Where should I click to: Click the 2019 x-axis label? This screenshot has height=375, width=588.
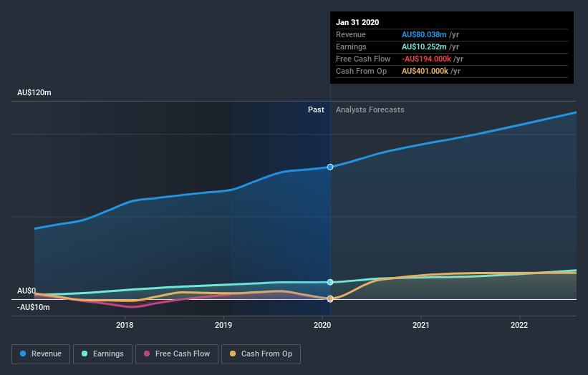point(223,325)
